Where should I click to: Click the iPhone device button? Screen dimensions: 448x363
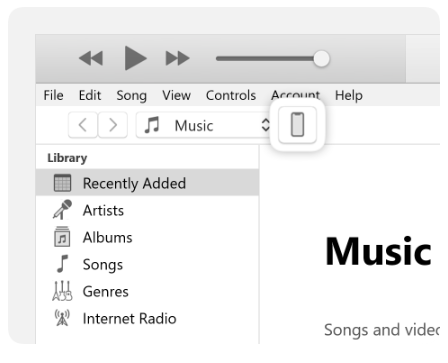[297, 125]
